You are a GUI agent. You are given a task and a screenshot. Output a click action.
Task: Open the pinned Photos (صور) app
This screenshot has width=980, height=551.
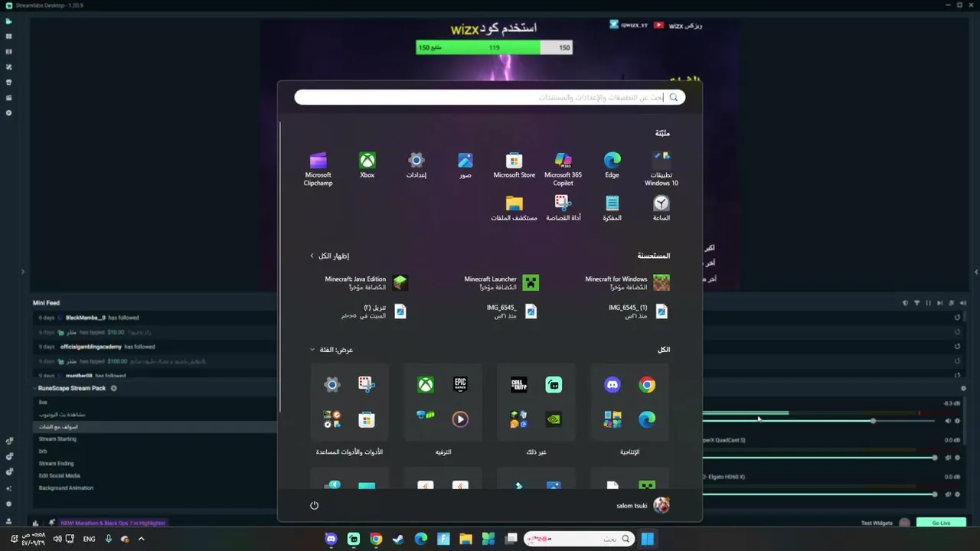465,165
